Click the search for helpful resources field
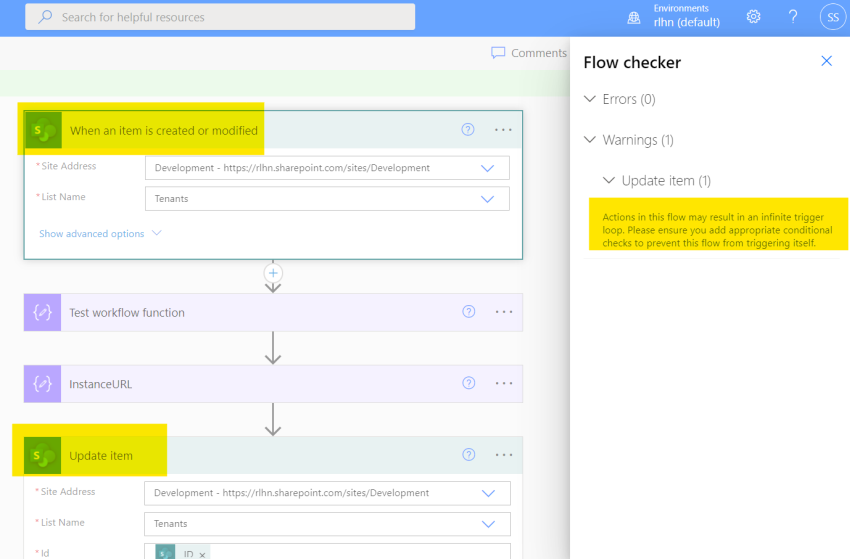Viewport: 850px width, 559px height. [220, 17]
